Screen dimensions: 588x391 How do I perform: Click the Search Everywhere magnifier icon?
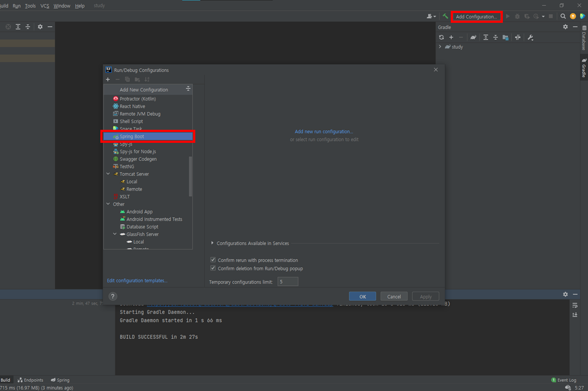click(x=563, y=16)
